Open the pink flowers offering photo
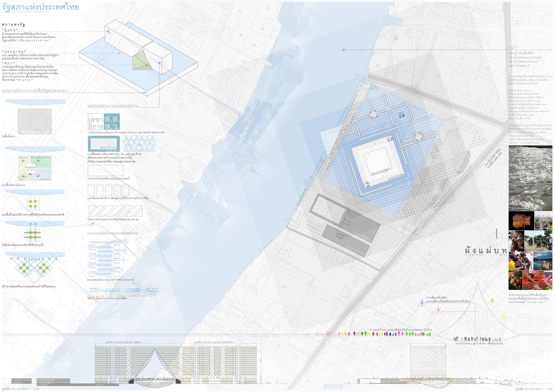This screenshot has width=555, height=392. point(537,280)
